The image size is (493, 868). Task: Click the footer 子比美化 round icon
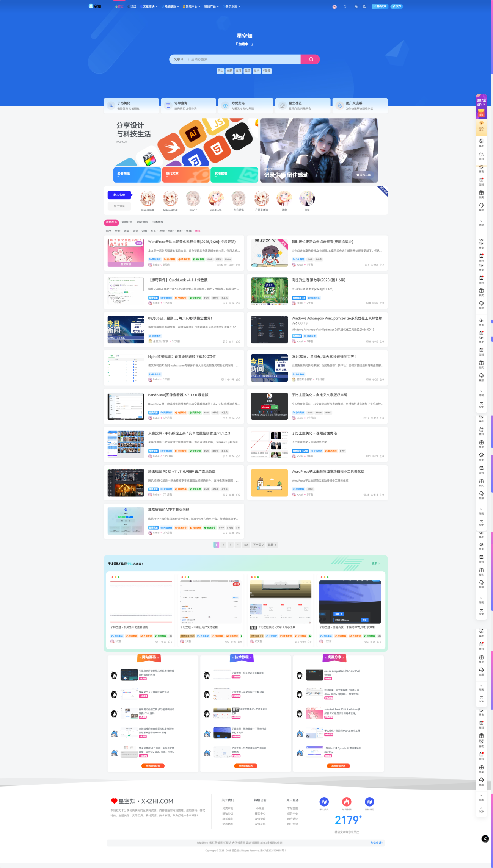click(324, 802)
